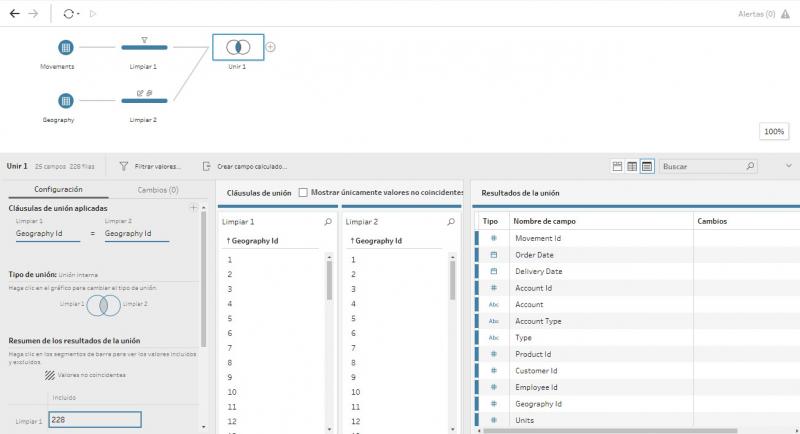Image resolution: width=800 pixels, height=434 pixels.
Task: Select the Units field row
Action: [x=637, y=420]
